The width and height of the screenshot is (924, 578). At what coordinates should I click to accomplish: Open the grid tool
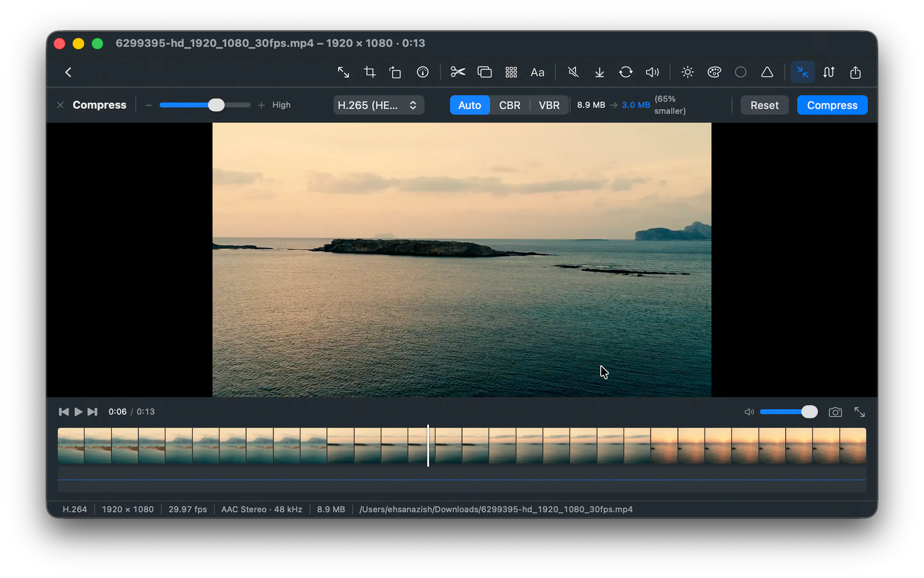coord(511,72)
